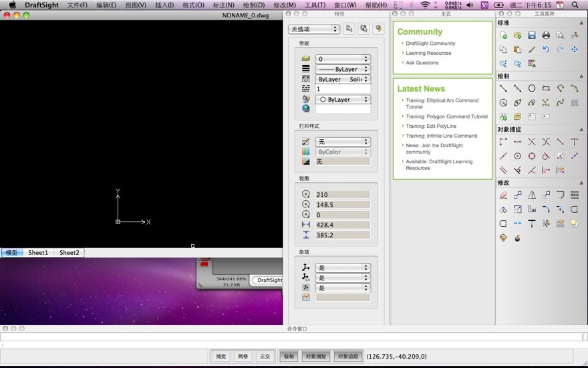Click the Open folder icon in 标准 tools
588x368 pixels.
coord(517,35)
